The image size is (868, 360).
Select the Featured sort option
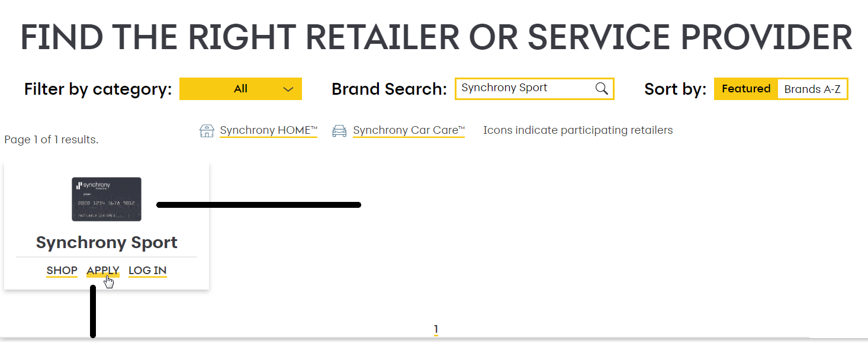click(x=746, y=89)
